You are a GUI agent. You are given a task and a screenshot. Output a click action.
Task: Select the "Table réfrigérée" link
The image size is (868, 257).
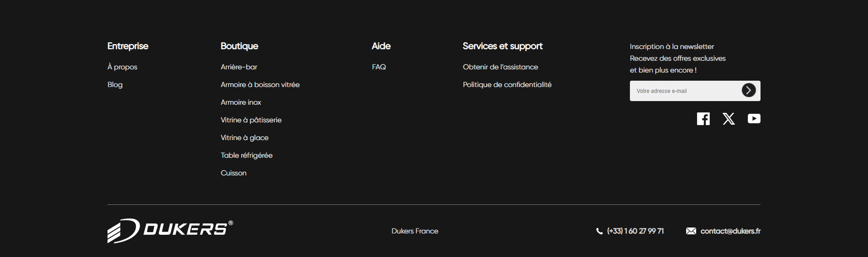(x=246, y=155)
